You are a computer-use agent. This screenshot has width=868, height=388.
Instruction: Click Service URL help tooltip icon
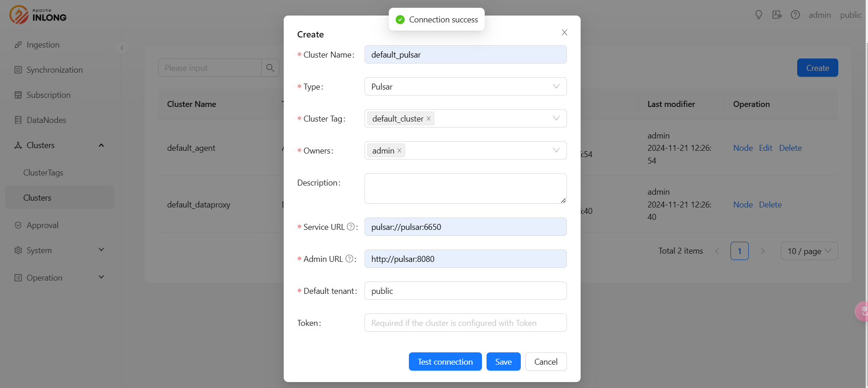[350, 227]
